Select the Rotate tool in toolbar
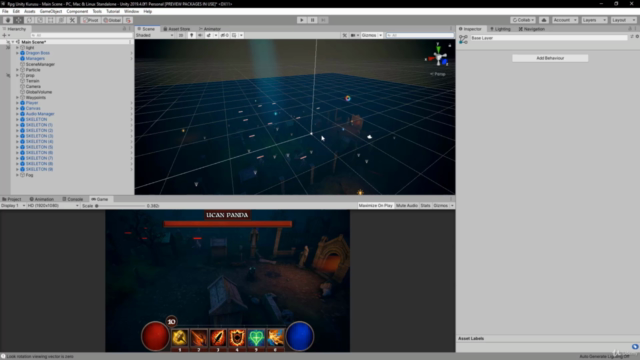 click(x=29, y=20)
